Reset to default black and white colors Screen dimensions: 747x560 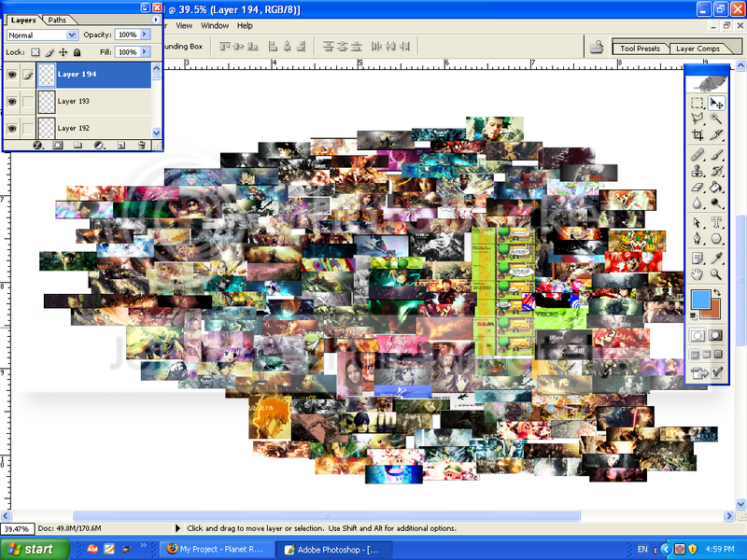click(694, 315)
